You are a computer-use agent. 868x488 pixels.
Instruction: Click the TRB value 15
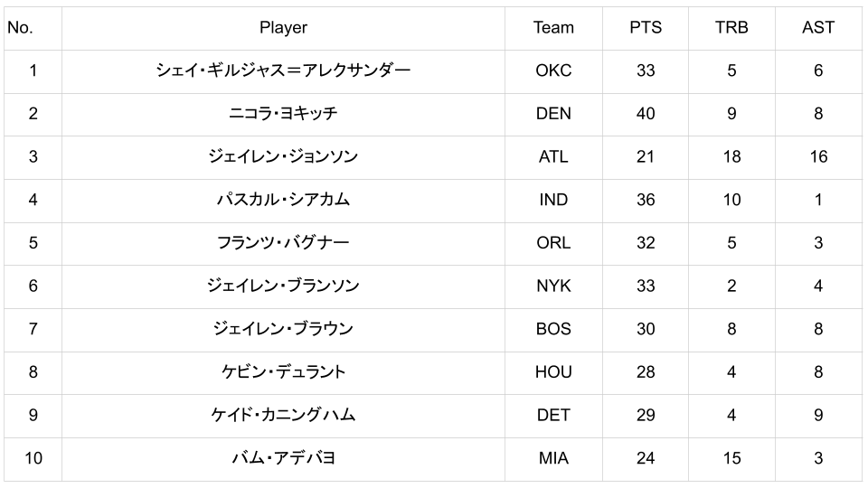731,458
